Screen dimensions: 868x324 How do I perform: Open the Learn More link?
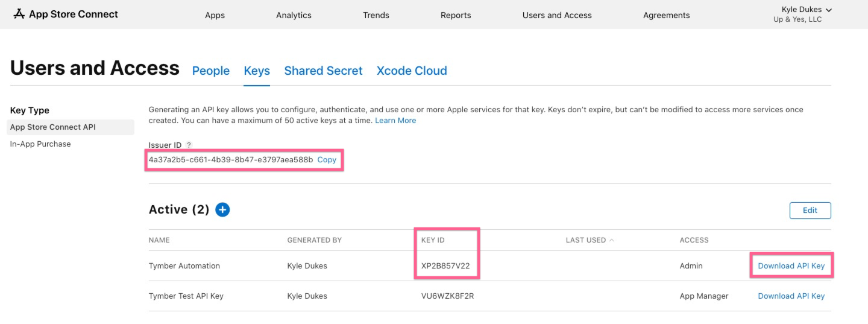coord(395,121)
